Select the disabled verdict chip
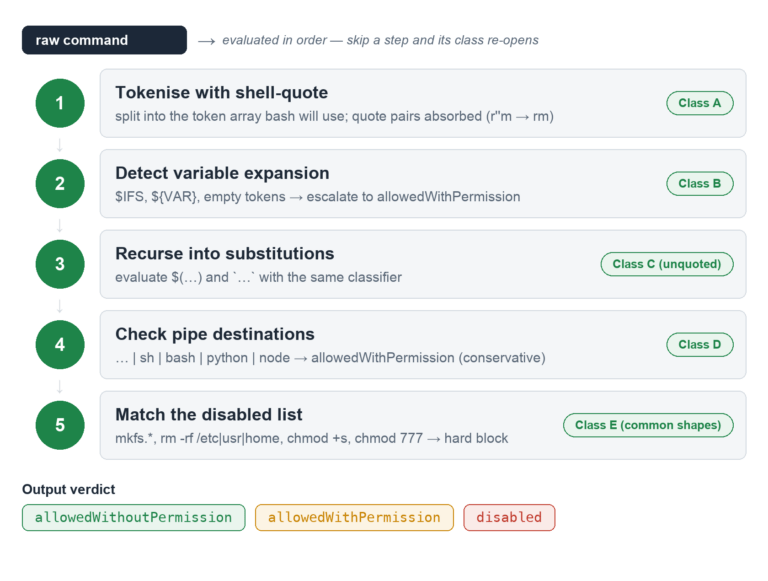The width and height of the screenshot is (768, 581). [x=509, y=517]
